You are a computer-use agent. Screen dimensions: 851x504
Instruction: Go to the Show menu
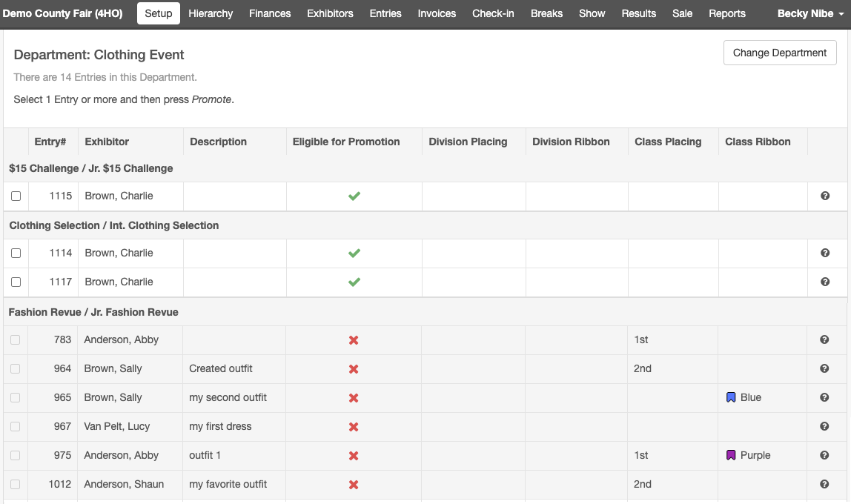(592, 13)
